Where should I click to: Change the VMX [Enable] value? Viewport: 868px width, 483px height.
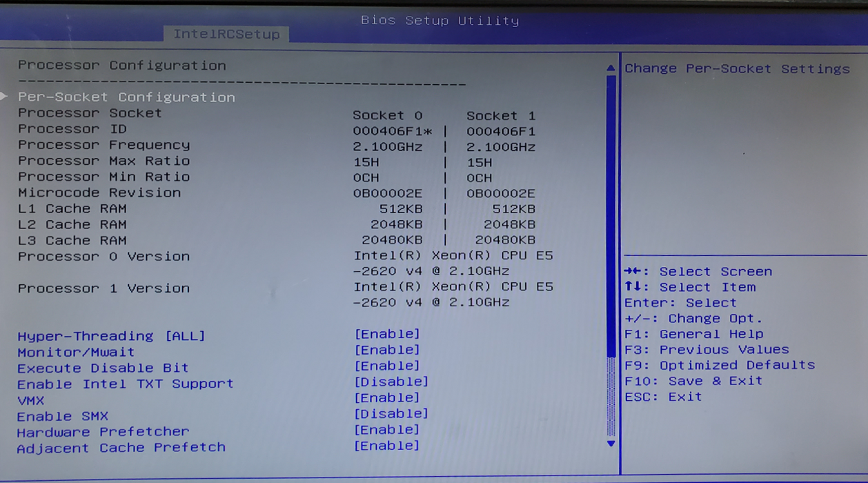point(387,397)
